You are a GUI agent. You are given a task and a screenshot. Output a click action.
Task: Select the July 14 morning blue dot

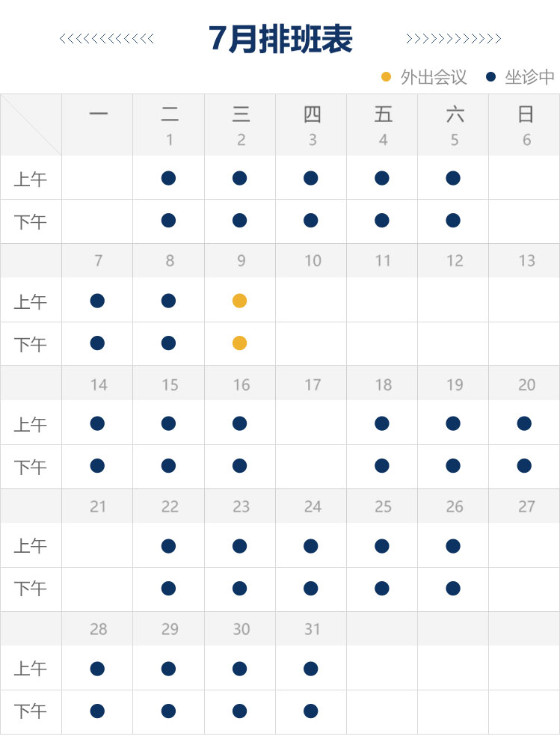pyautogui.click(x=97, y=423)
